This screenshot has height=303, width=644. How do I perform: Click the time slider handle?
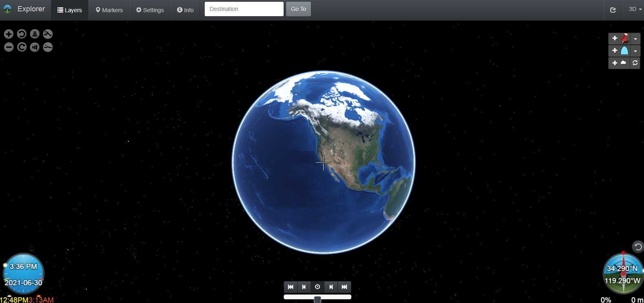point(317,299)
